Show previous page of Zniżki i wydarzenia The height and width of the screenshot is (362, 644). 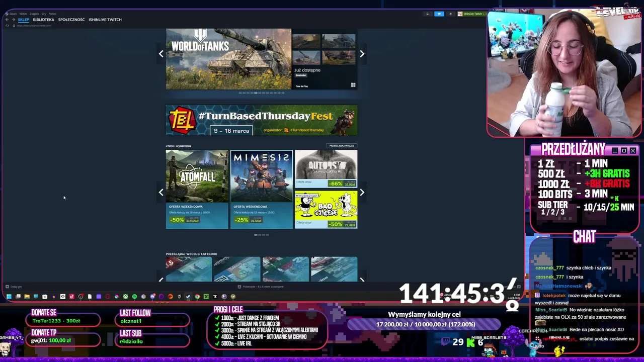[x=161, y=192]
